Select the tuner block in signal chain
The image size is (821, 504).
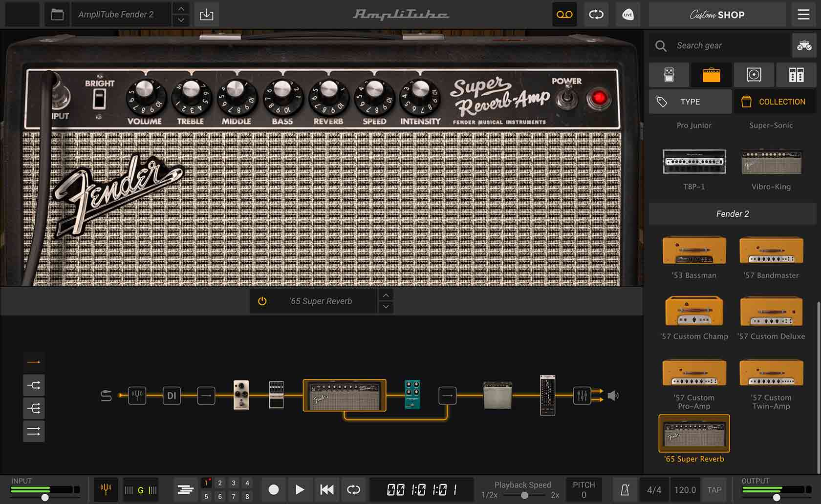pos(137,395)
